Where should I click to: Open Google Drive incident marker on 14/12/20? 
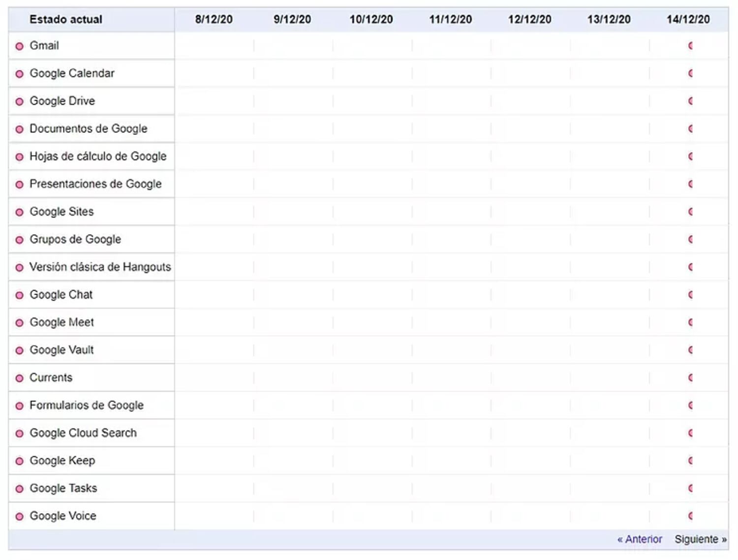691,101
